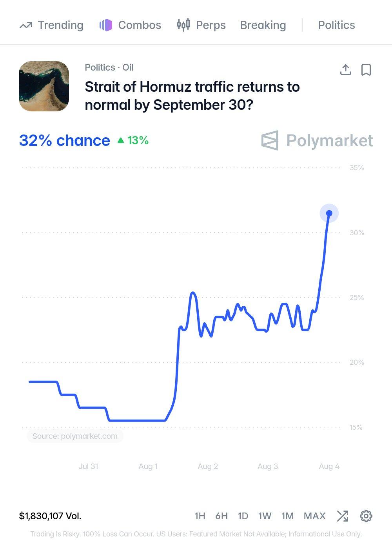The height and width of the screenshot is (549, 392).
Task: Select the 1H time range
Action: [200, 516]
